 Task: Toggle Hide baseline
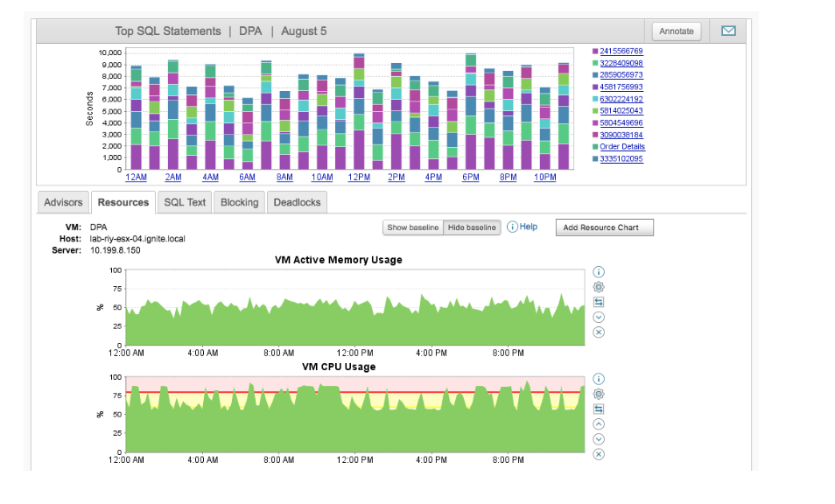point(472,227)
